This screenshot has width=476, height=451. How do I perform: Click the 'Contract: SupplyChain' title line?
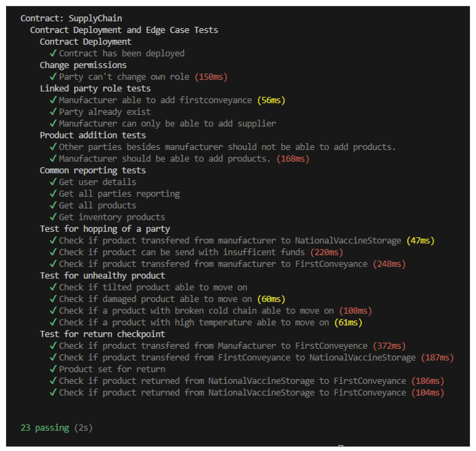[x=71, y=18]
